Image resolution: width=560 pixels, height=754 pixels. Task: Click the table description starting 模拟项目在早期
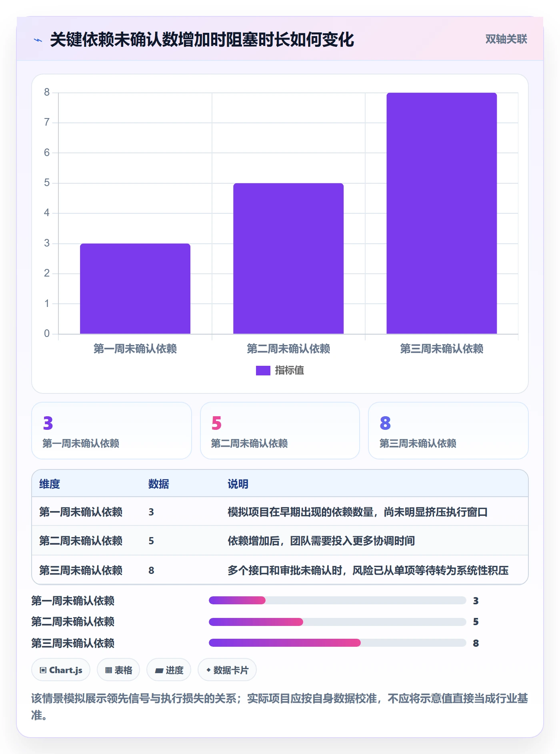[358, 512]
